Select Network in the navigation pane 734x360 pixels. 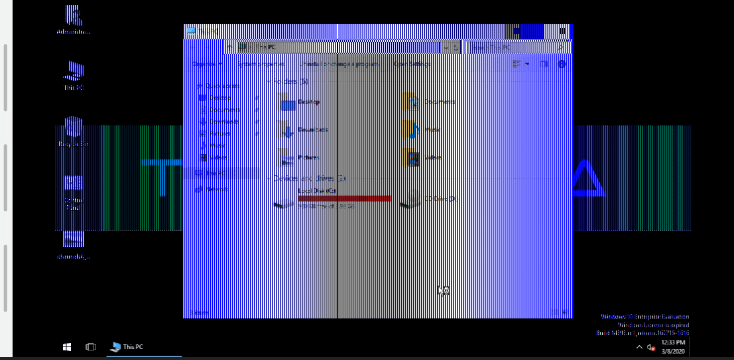pyautogui.click(x=217, y=189)
